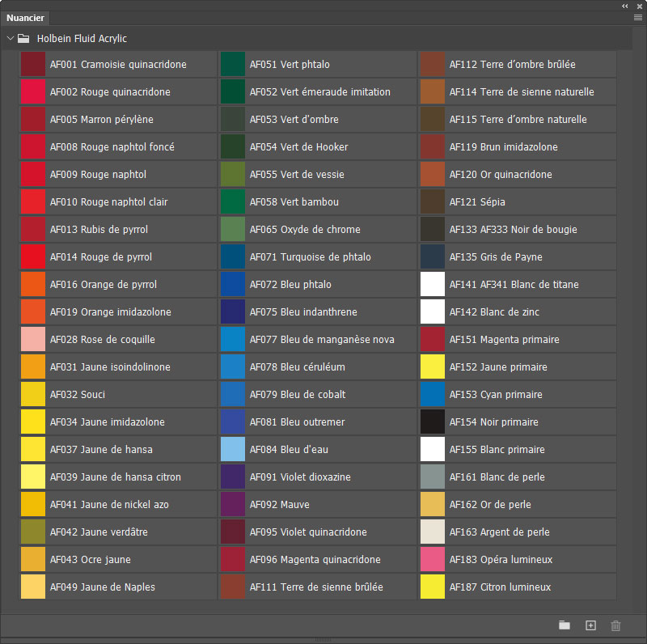
Task: Close the panel with the X button
Action: [x=638, y=6]
